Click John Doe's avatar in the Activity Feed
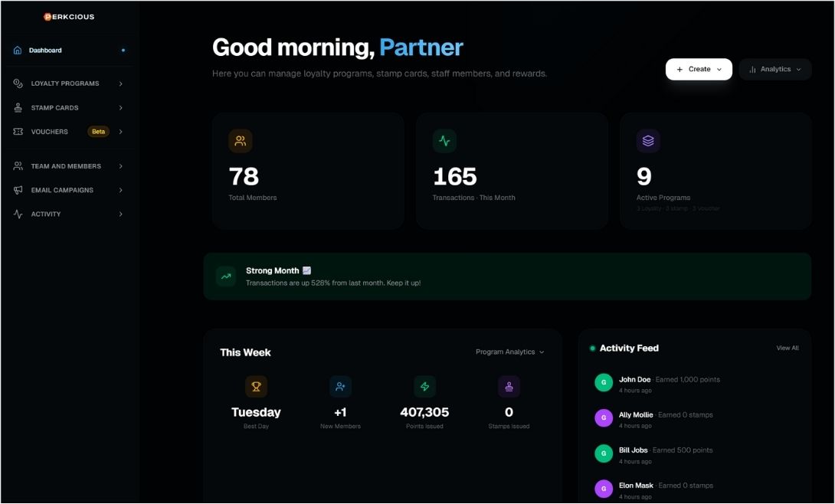This screenshot has width=835, height=504. tap(603, 381)
